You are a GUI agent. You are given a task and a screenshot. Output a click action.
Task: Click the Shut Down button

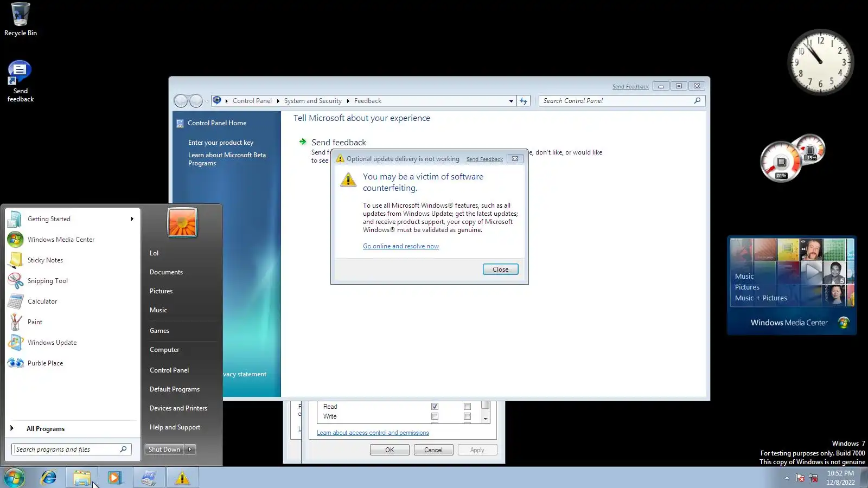coord(164,450)
